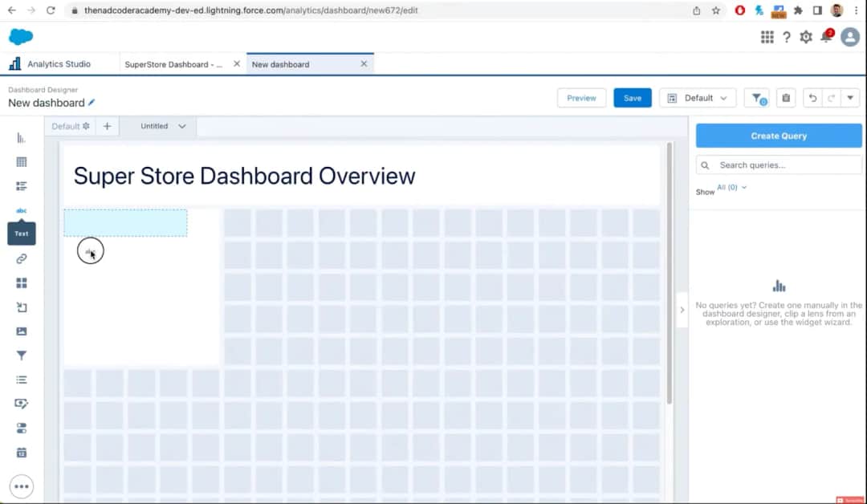Select the Toggle widget icon

pyautogui.click(x=21, y=429)
